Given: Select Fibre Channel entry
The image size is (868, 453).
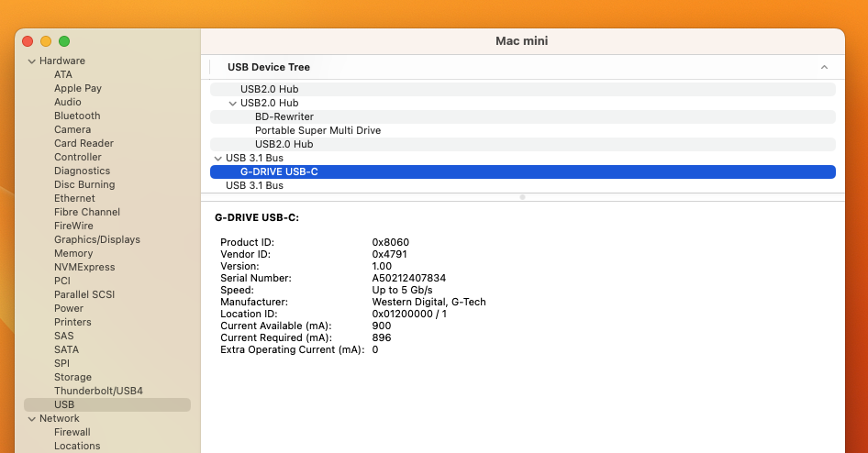Looking at the screenshot, I should (x=87, y=212).
